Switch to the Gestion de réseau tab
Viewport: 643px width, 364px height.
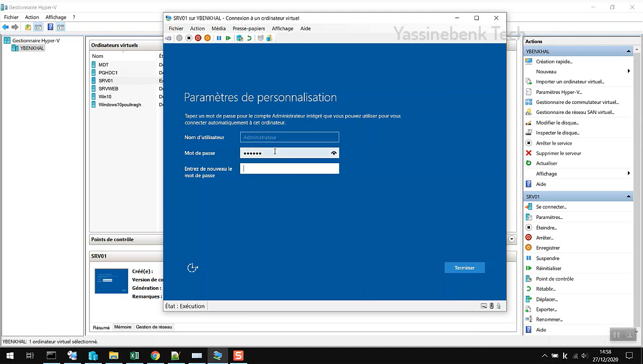tap(154, 327)
